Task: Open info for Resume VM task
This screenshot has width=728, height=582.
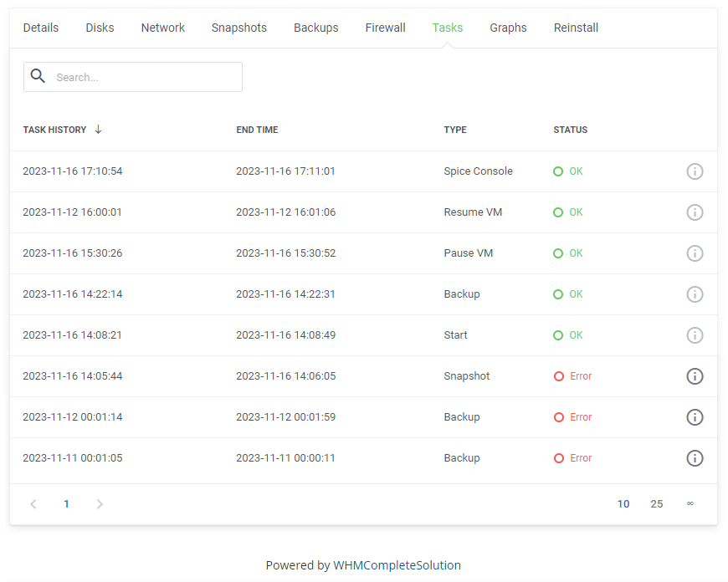Action: pos(695,212)
